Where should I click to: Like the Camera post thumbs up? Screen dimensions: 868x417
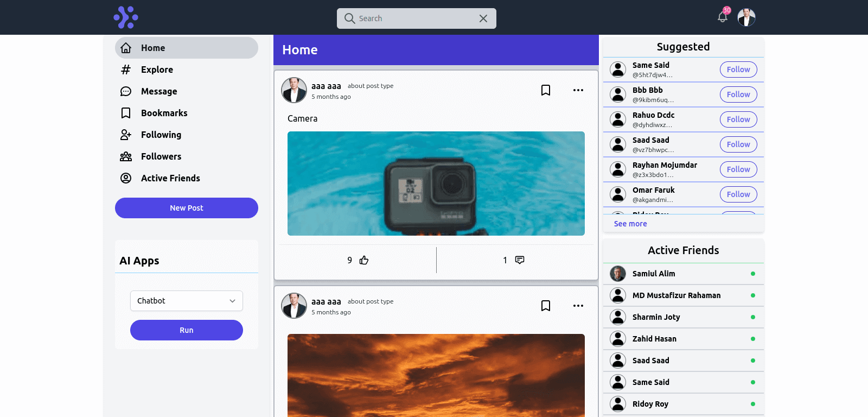[364, 260]
